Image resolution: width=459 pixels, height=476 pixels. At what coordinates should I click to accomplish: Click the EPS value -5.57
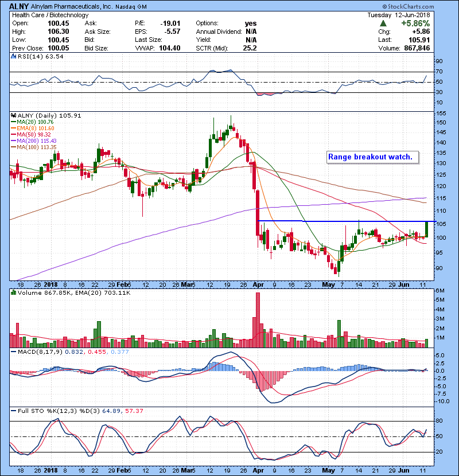[x=172, y=32]
